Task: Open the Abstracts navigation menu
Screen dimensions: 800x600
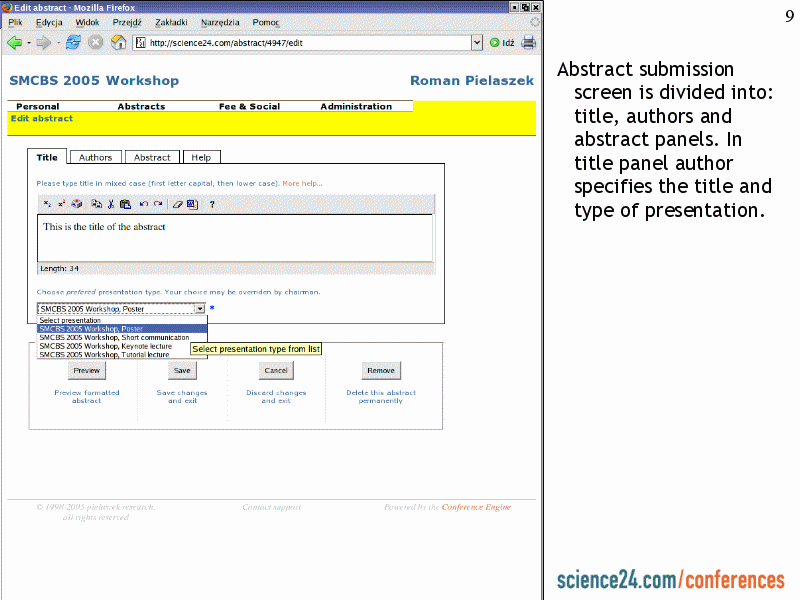Action: (x=141, y=106)
